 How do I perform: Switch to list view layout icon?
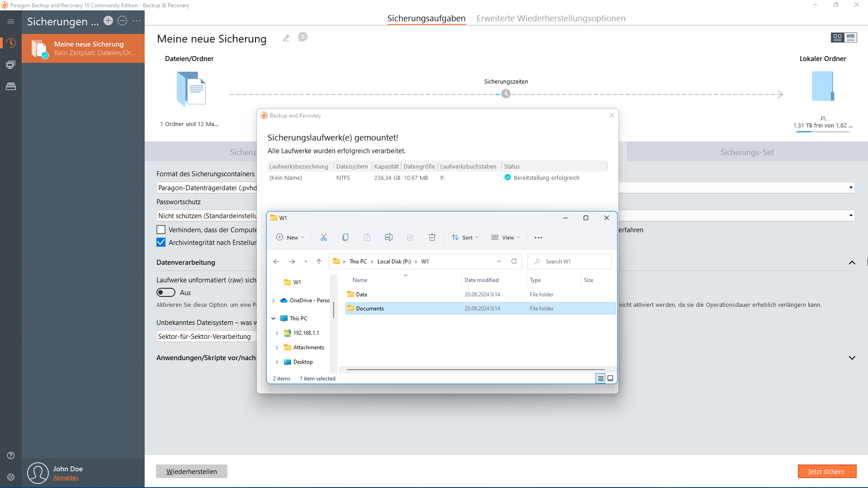click(x=851, y=38)
